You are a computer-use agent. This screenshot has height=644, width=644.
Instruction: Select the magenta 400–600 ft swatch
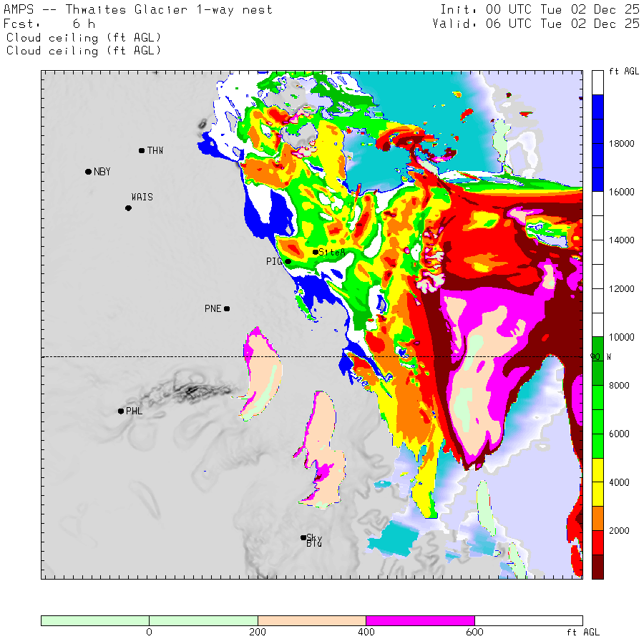(x=420, y=620)
